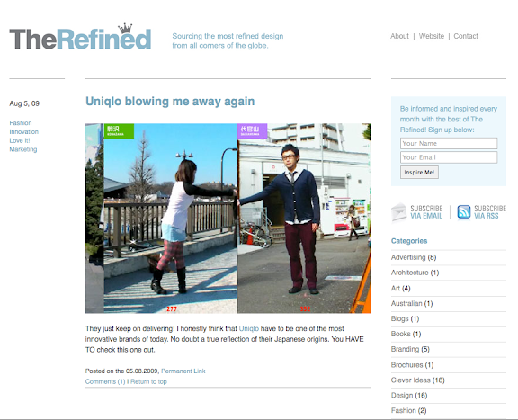Click the Uniqlo link in the post text
The height and width of the screenshot is (420, 518).
click(x=249, y=328)
